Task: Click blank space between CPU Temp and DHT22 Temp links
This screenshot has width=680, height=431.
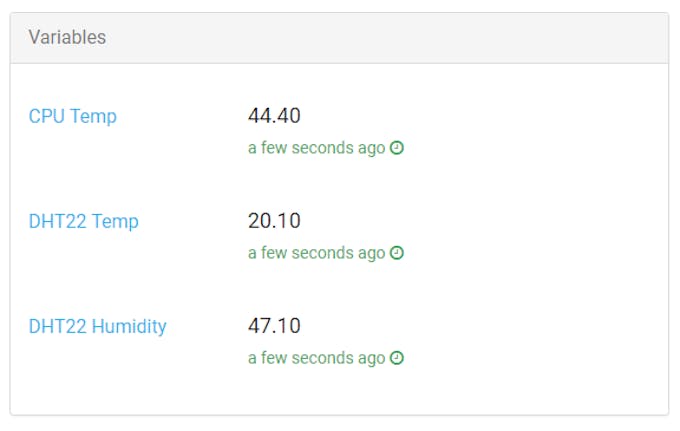Action: (x=80, y=168)
